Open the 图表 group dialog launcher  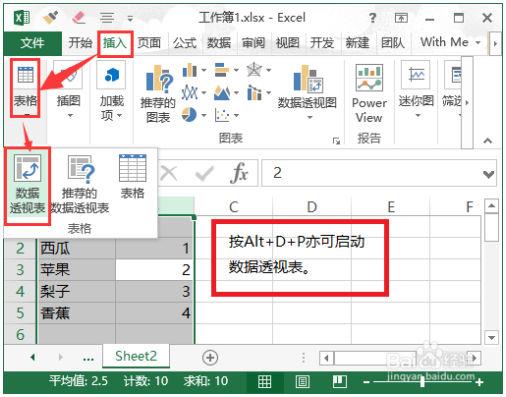[x=336, y=141]
